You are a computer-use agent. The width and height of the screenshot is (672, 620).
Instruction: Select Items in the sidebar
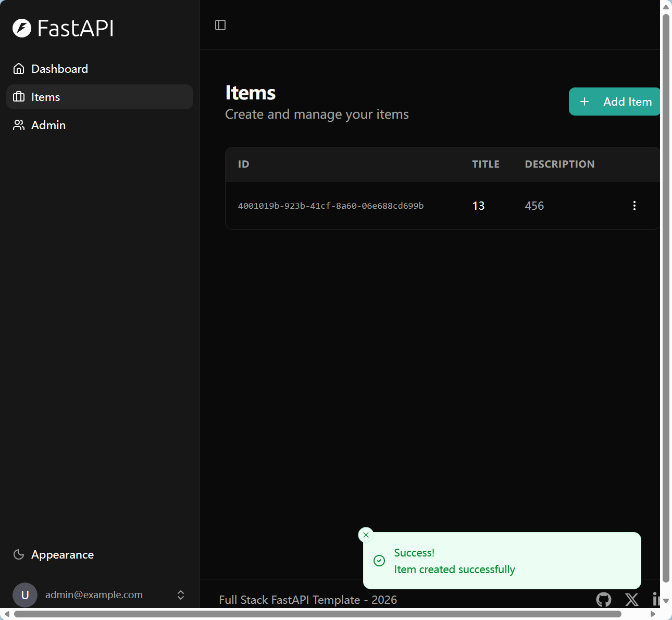click(x=46, y=97)
